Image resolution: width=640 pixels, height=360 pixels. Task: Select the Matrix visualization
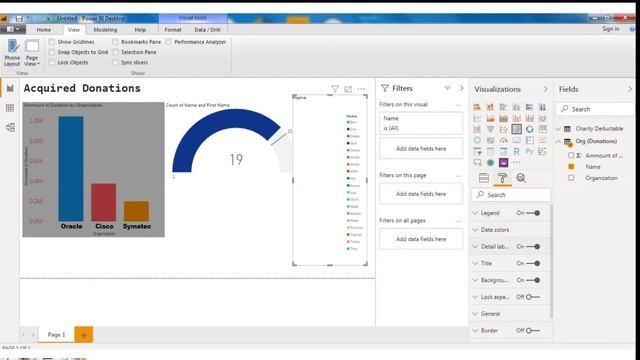pyautogui.click(x=503, y=151)
